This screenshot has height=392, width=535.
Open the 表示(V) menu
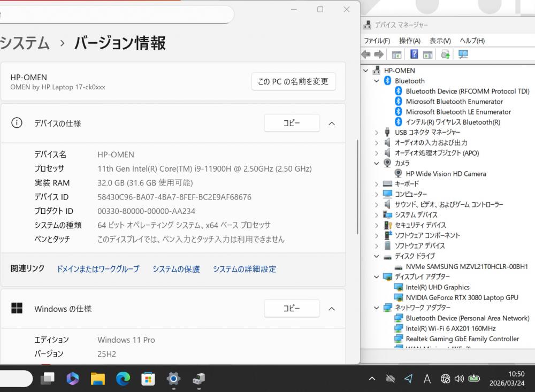[440, 41]
